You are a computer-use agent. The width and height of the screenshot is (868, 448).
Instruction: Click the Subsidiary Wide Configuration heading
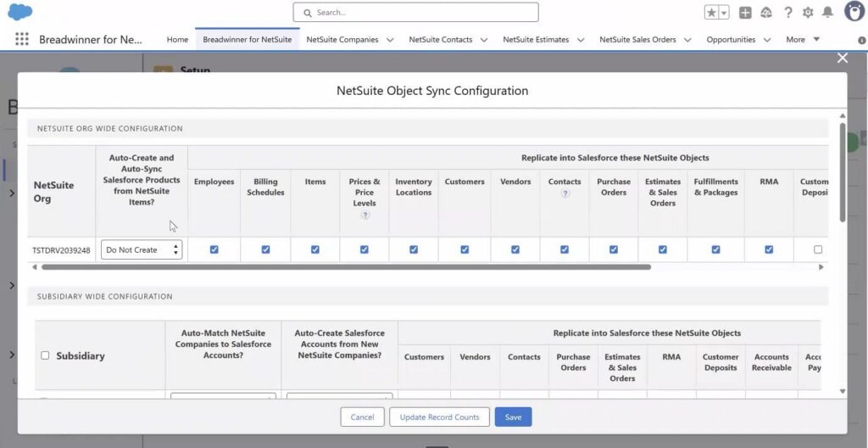point(104,297)
